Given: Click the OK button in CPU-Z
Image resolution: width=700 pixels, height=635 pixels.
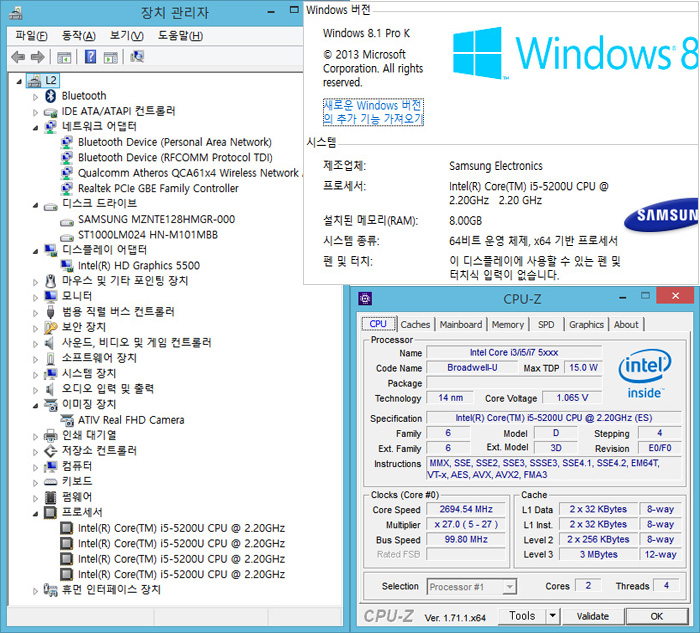Looking at the screenshot, I should [656, 617].
